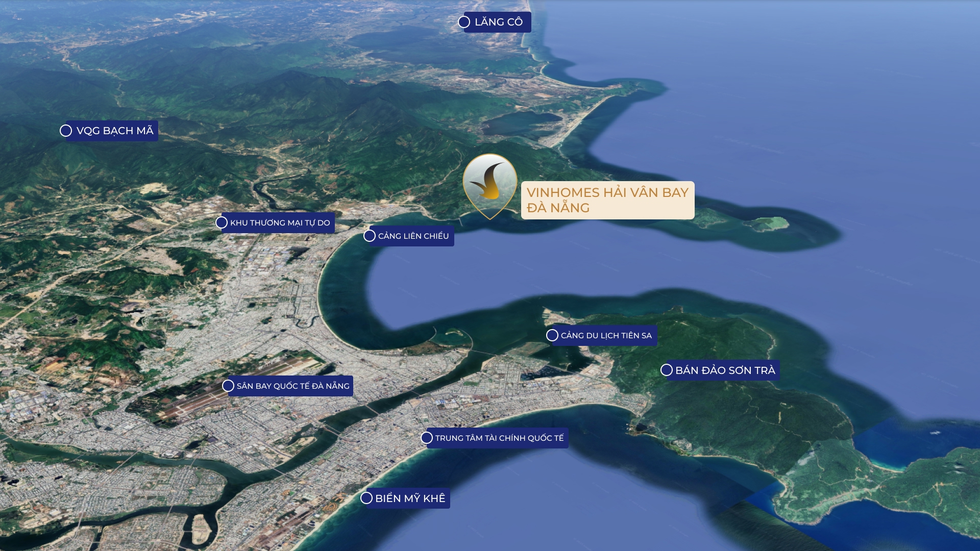Viewport: 980px width, 551px height.
Task: Open the Vinhomes Hải Vân Bay Đà Nẵng label
Action: click(x=608, y=200)
